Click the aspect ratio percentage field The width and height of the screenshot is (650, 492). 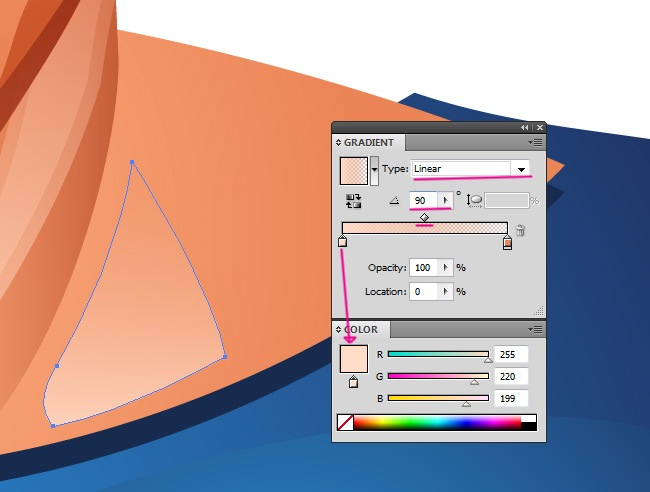pos(507,201)
